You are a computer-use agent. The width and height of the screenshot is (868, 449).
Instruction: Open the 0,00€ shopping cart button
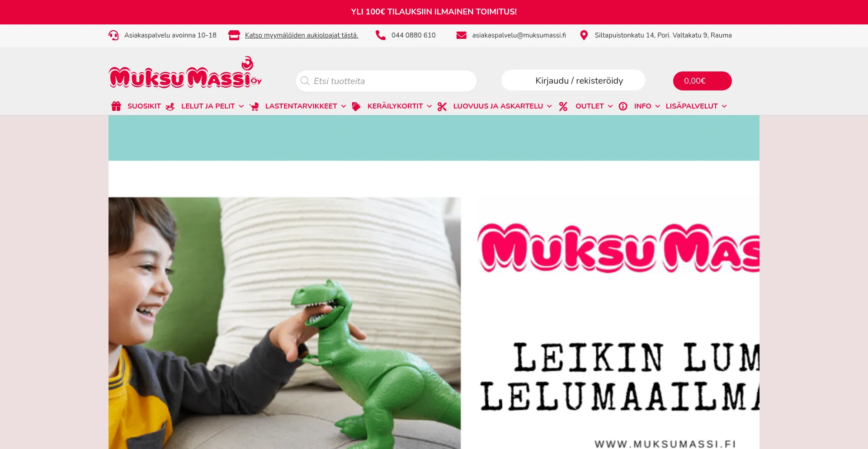[702, 81]
